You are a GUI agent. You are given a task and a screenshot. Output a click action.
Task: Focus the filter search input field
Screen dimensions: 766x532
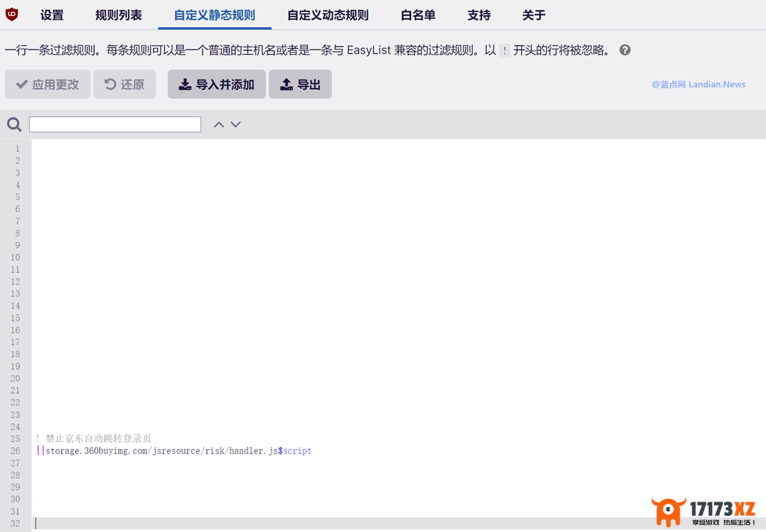pyautogui.click(x=115, y=124)
